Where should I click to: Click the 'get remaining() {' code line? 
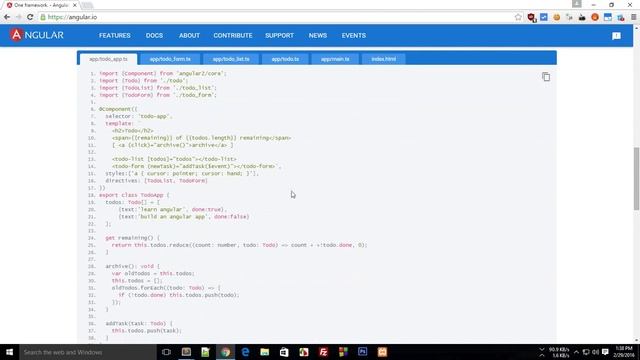133,238
